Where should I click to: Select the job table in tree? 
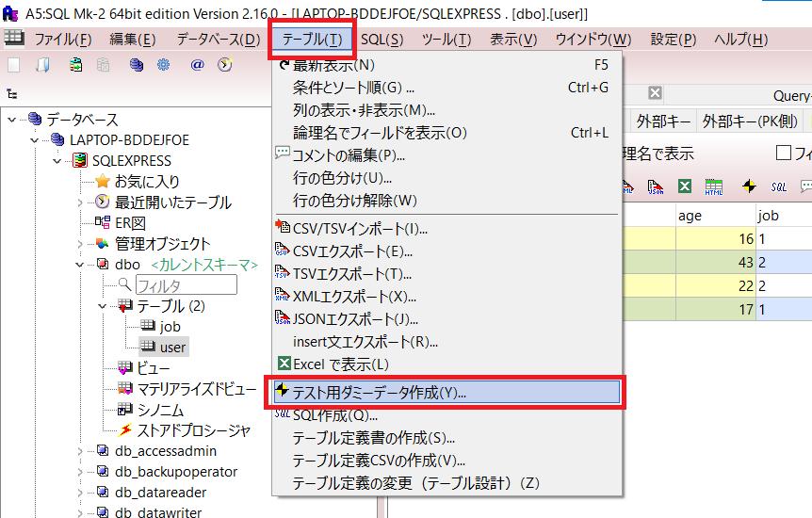[x=170, y=326]
